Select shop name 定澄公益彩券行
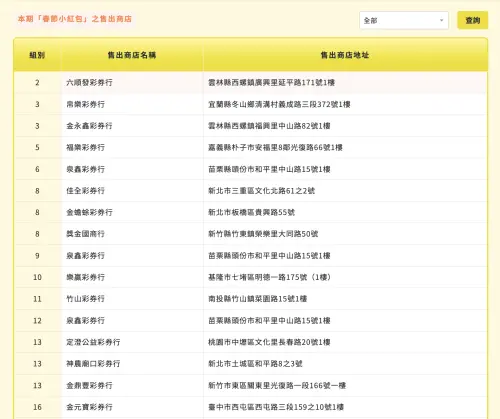Viewport: 500px width, 419px height. (93, 342)
